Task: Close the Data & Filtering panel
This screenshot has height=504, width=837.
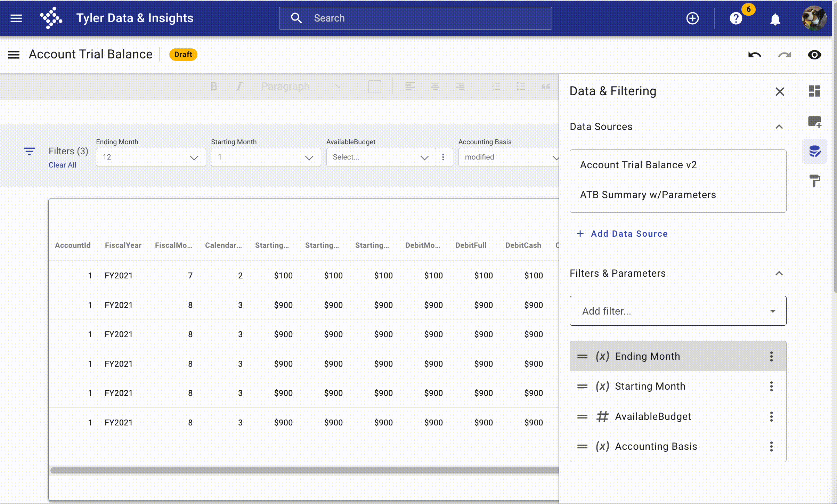Action: [780, 92]
